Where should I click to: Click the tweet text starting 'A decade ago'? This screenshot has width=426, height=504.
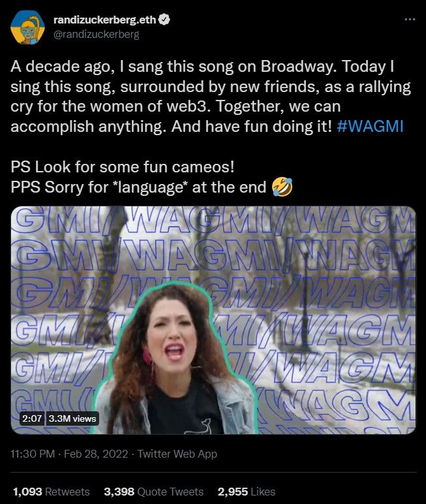pos(211,97)
